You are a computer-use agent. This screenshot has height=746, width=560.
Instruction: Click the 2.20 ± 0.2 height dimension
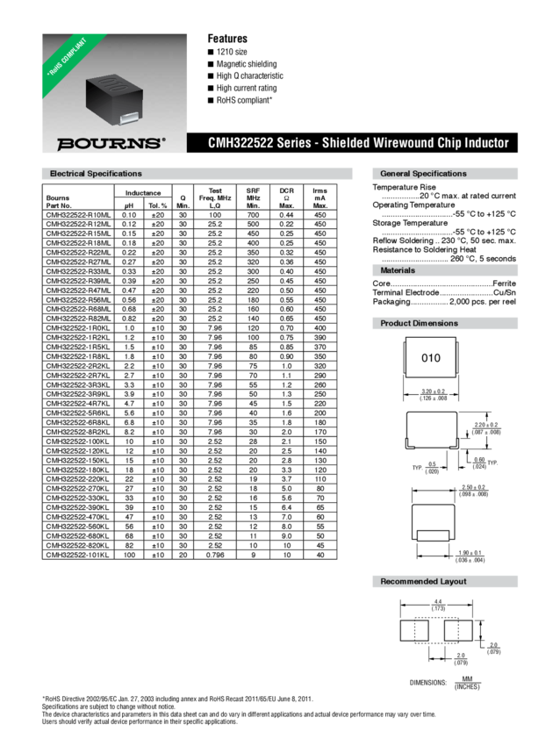click(x=486, y=428)
